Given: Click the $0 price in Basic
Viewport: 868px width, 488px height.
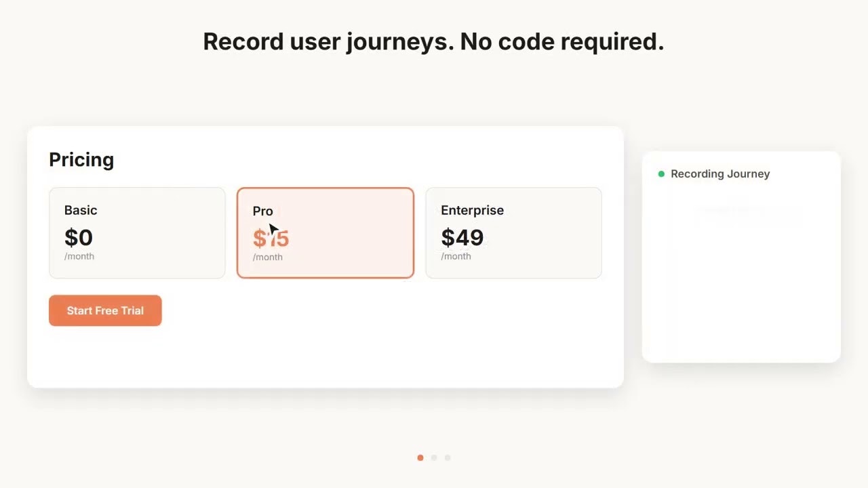Looking at the screenshot, I should pos(79,237).
